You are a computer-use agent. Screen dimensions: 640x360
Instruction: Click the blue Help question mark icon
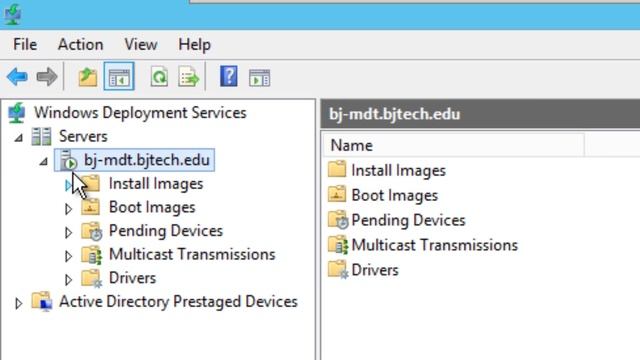(x=229, y=76)
